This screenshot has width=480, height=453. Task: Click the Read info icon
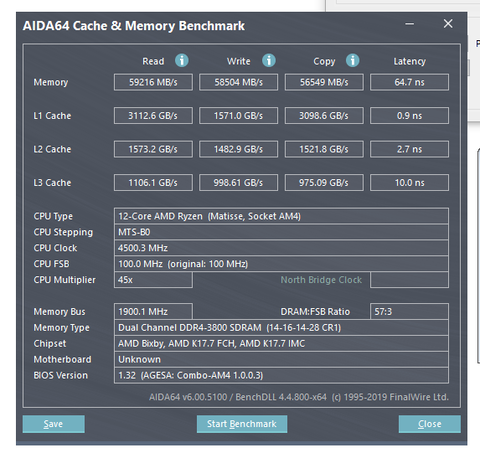pos(182,61)
